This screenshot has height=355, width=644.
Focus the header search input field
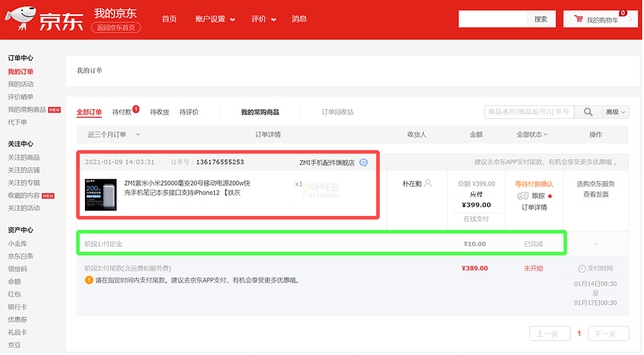[492, 20]
